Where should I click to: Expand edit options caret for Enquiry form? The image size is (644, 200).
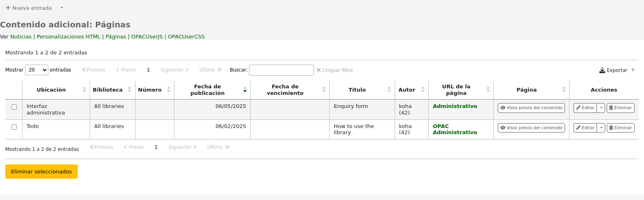click(601, 108)
